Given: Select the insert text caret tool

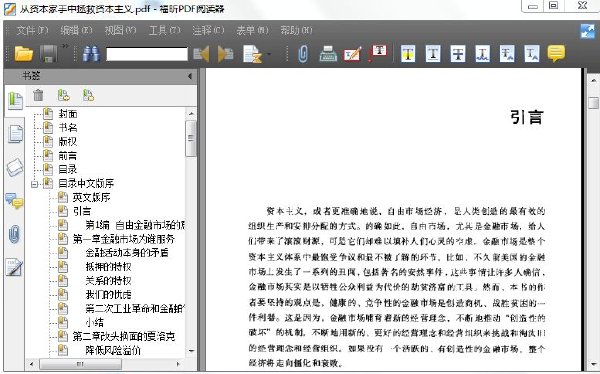Looking at the screenshot, I should tap(532, 54).
